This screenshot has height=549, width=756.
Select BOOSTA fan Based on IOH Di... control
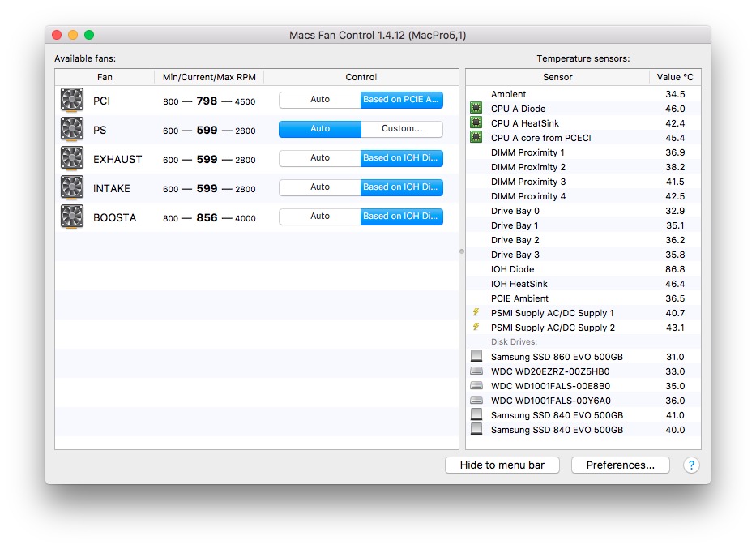(x=402, y=217)
